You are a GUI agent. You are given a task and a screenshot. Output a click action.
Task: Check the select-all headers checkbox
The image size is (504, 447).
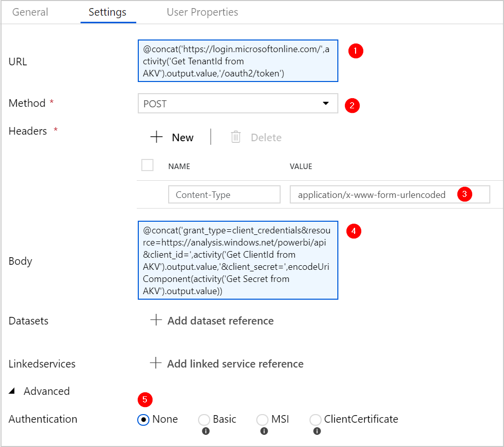[x=147, y=166]
